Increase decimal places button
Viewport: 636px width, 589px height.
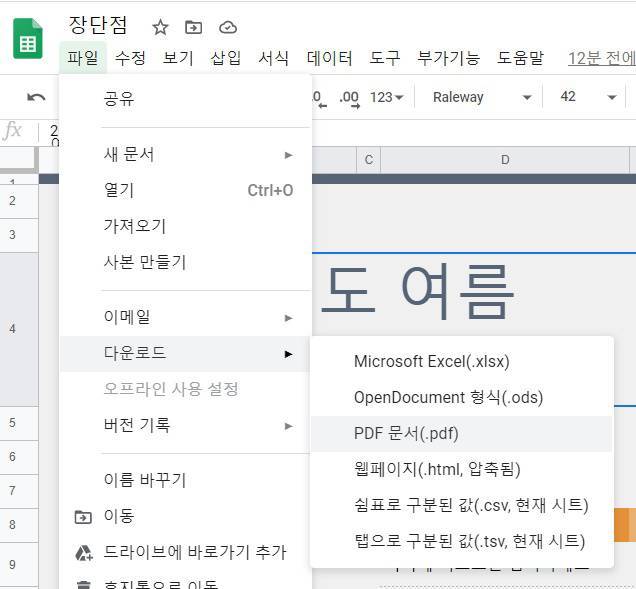pyautogui.click(x=350, y=99)
